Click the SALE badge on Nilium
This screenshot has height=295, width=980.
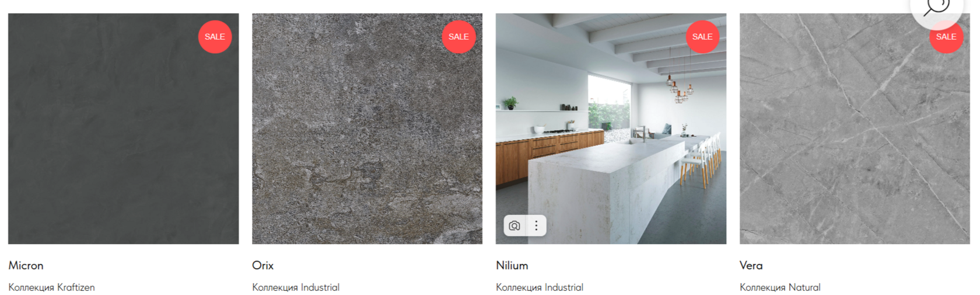[x=702, y=37]
